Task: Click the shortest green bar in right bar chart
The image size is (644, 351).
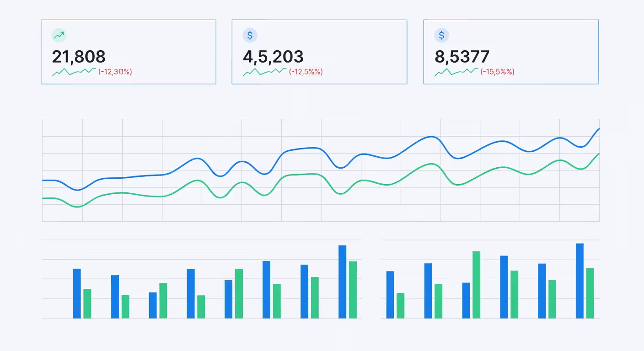Action: tap(401, 306)
